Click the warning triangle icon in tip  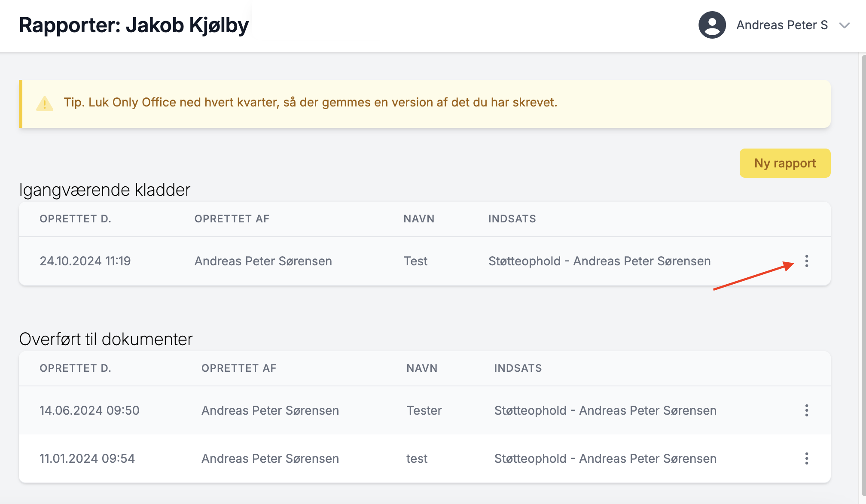(45, 104)
